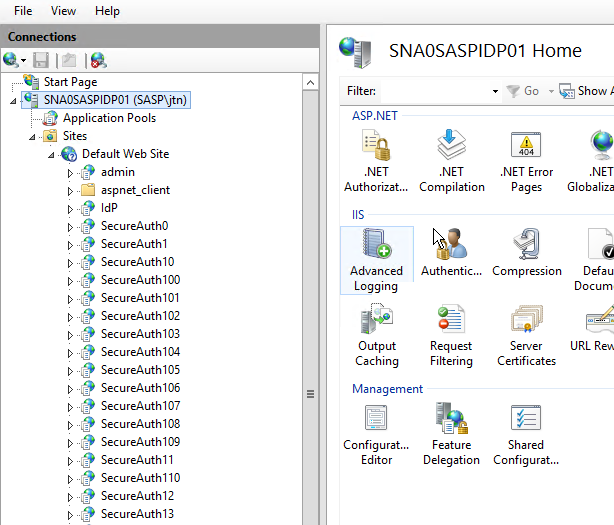The image size is (614, 525).
Task: Open the Compression feature
Action: (x=527, y=253)
